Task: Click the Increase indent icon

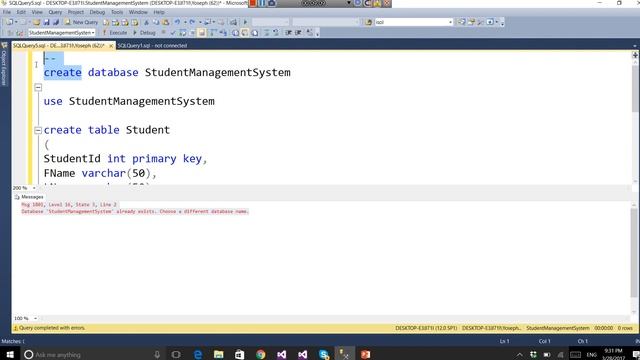Action: coord(298,33)
